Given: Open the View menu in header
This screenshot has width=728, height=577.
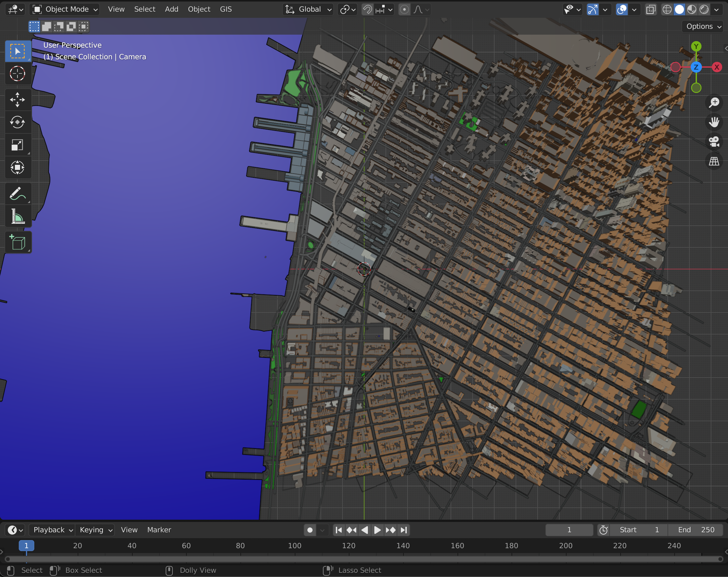Looking at the screenshot, I should (116, 9).
